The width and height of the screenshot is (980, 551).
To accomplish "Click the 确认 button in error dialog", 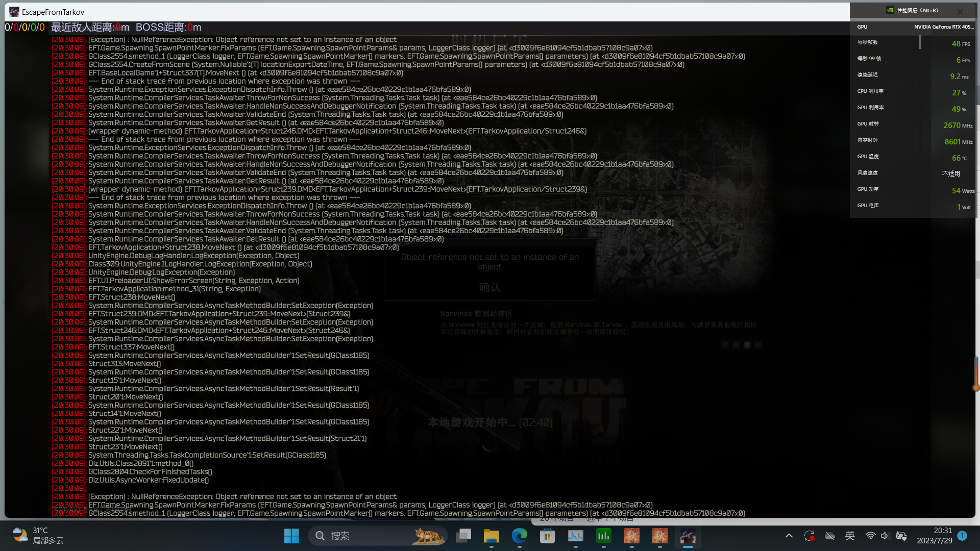I will tap(489, 287).
